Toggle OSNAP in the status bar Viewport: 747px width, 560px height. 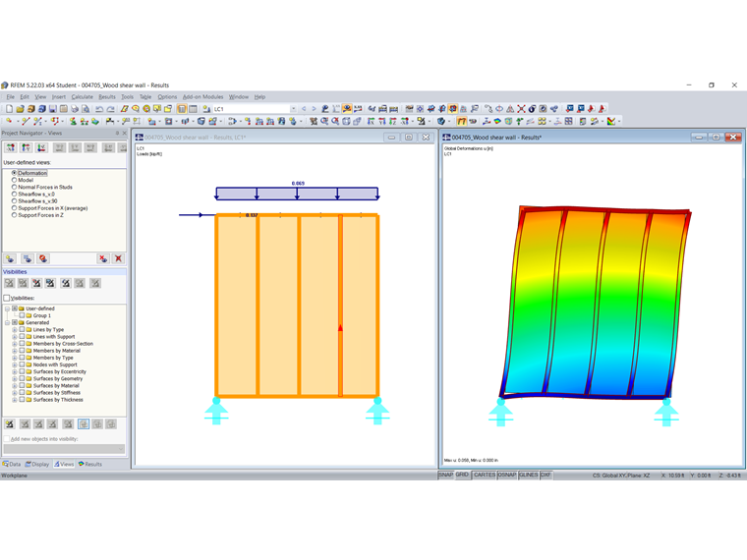[x=507, y=476]
